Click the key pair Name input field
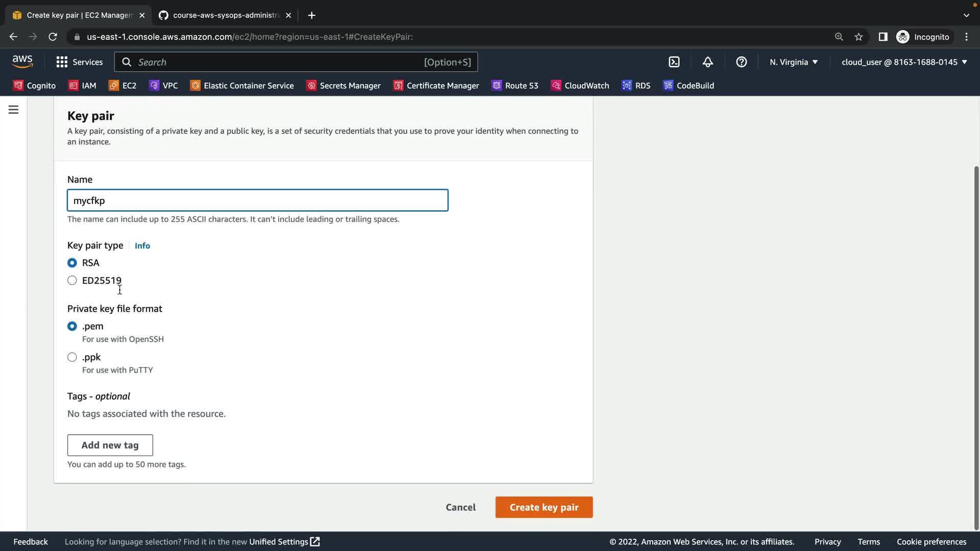Image resolution: width=980 pixels, height=551 pixels. (x=257, y=201)
